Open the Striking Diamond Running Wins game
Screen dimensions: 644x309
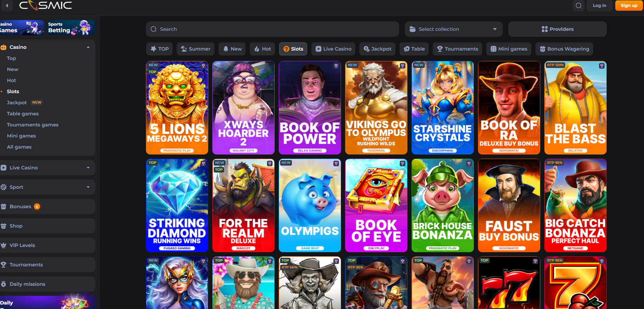177,205
